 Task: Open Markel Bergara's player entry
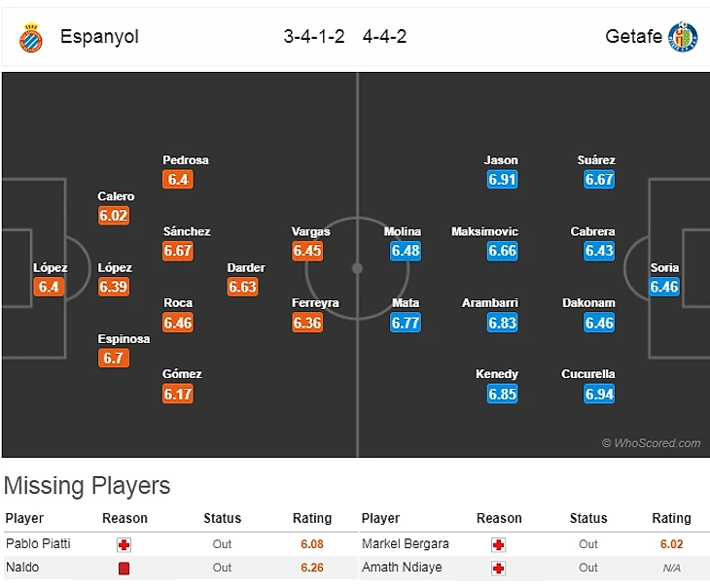406,544
